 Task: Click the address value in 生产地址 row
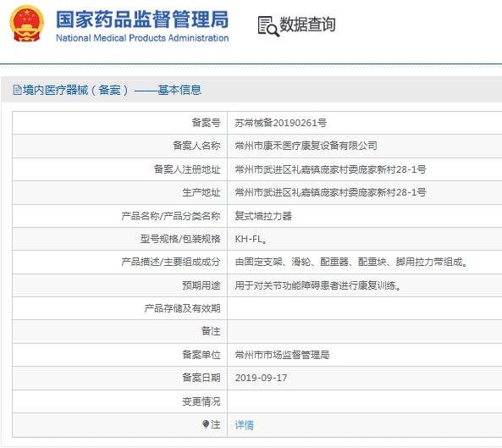pyautogui.click(x=330, y=192)
